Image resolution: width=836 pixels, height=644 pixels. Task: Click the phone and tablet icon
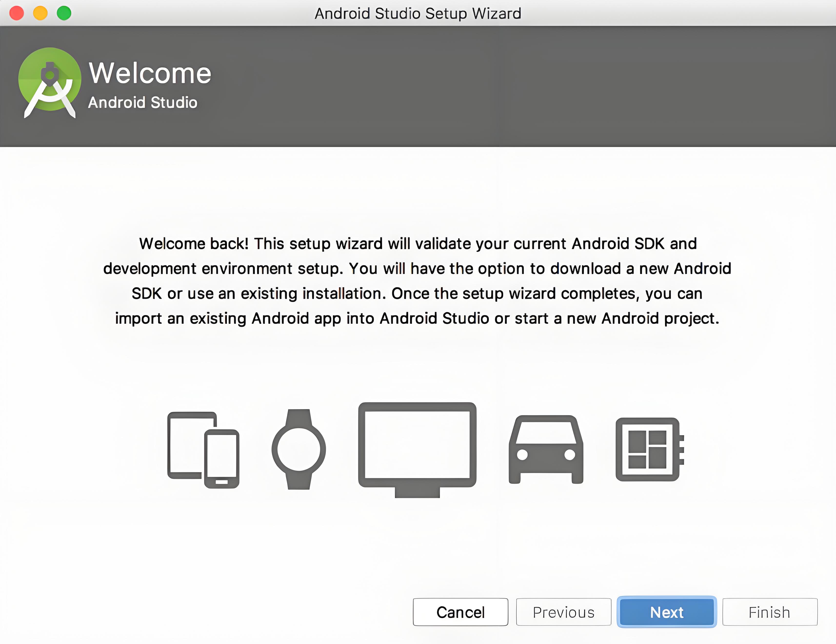[x=203, y=450]
